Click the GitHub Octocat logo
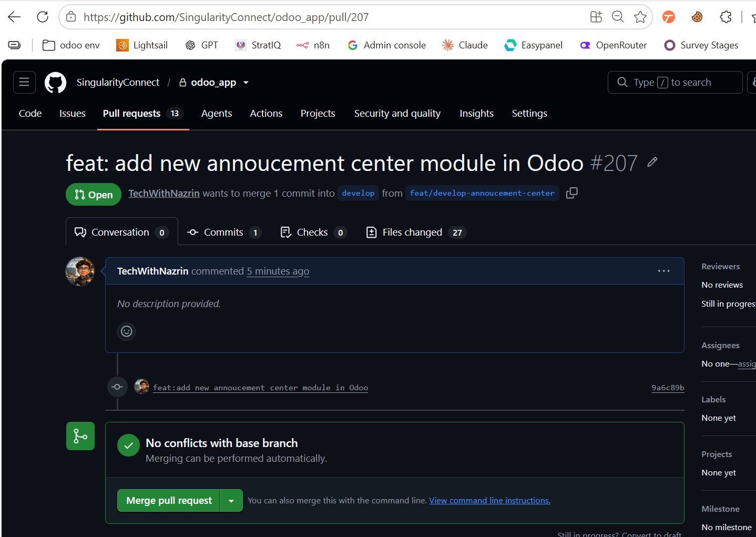Image resolution: width=756 pixels, height=537 pixels. [x=56, y=83]
